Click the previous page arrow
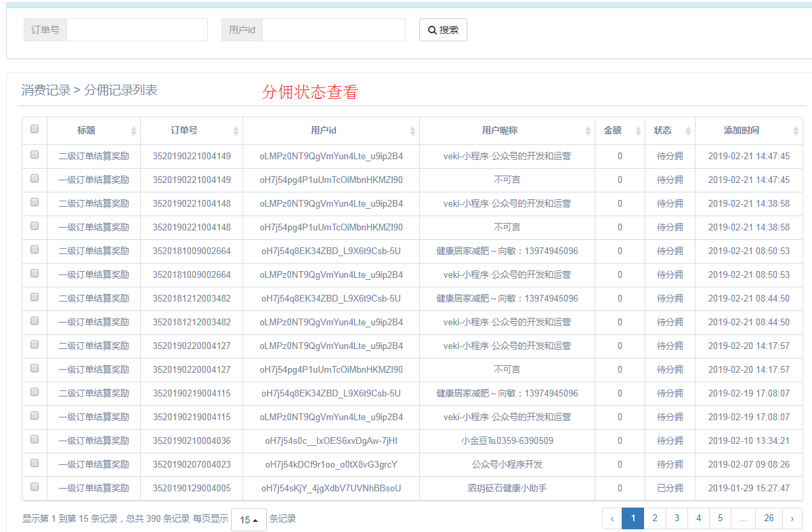This screenshot has height=532, width=812. [x=612, y=518]
